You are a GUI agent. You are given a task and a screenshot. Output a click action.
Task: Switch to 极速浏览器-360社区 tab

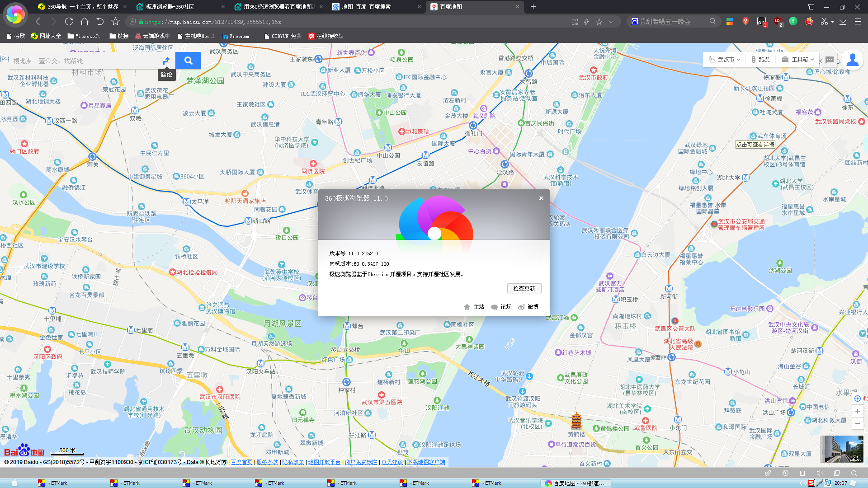[180, 7]
